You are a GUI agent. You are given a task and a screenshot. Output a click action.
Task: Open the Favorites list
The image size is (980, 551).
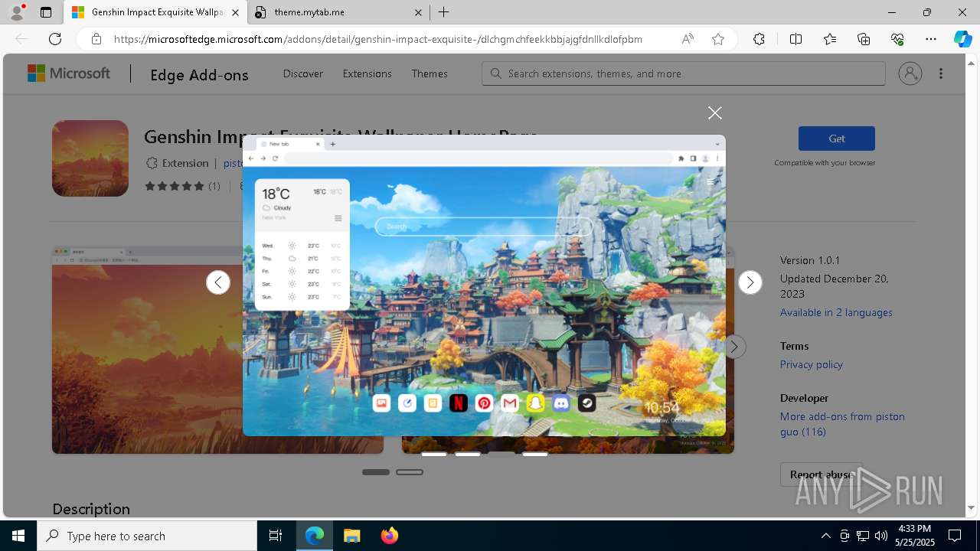(x=830, y=39)
